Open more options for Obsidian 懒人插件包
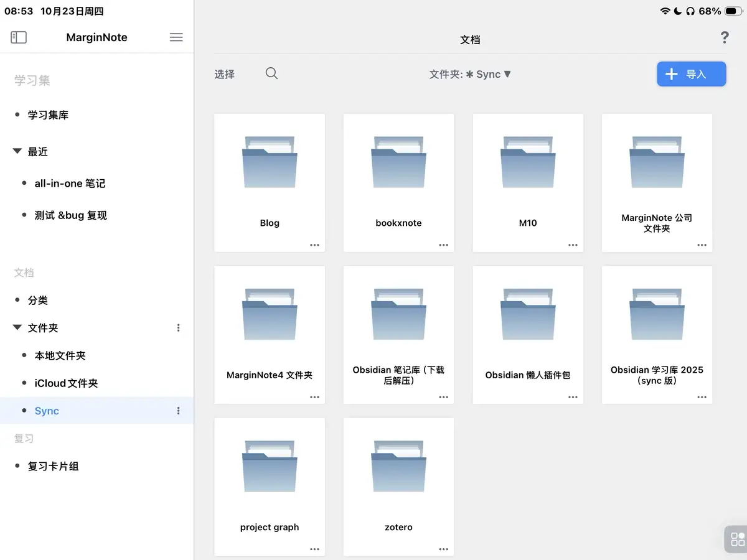747x560 pixels. 573,397
